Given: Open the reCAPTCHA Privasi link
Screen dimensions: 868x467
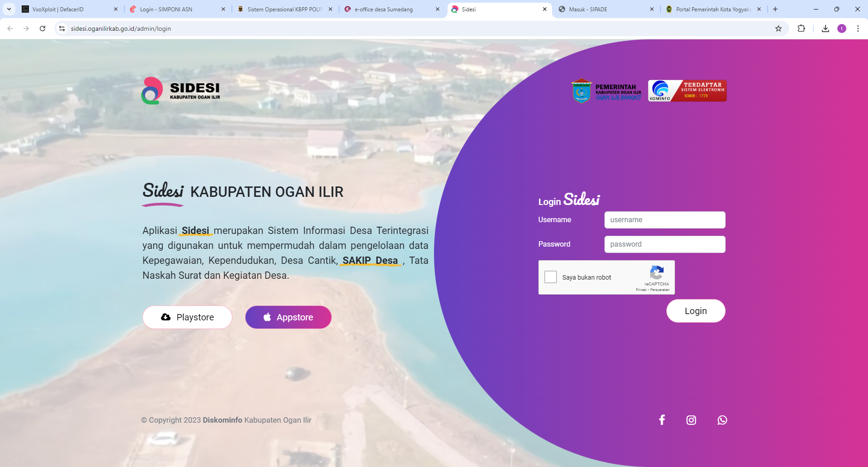Looking at the screenshot, I should tap(641, 290).
